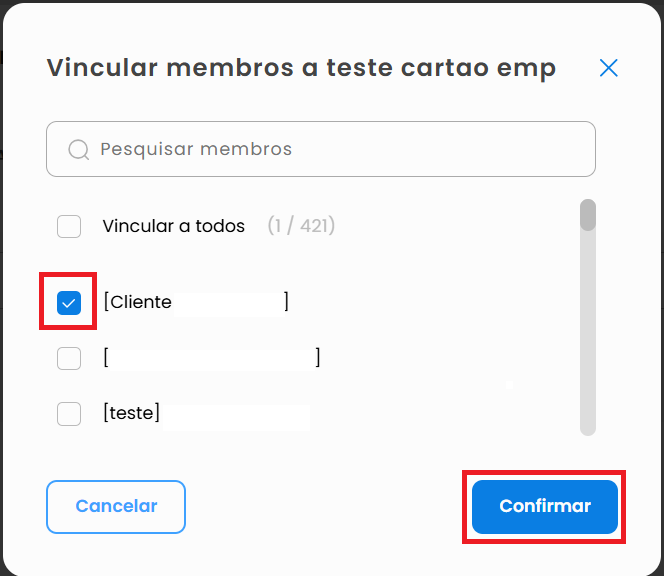Enable the Vincular a todos checkbox
The image size is (664, 576).
pyautogui.click(x=69, y=226)
